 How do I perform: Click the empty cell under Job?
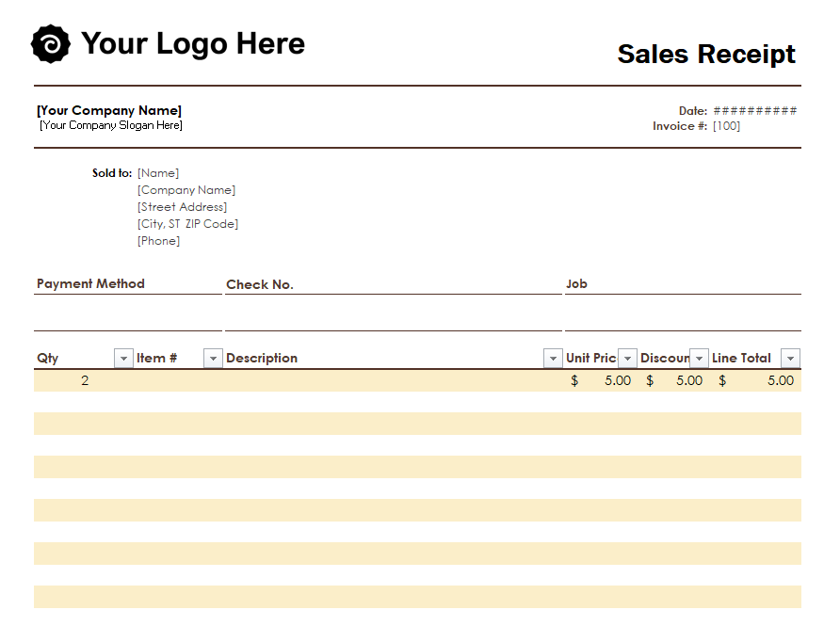point(683,313)
